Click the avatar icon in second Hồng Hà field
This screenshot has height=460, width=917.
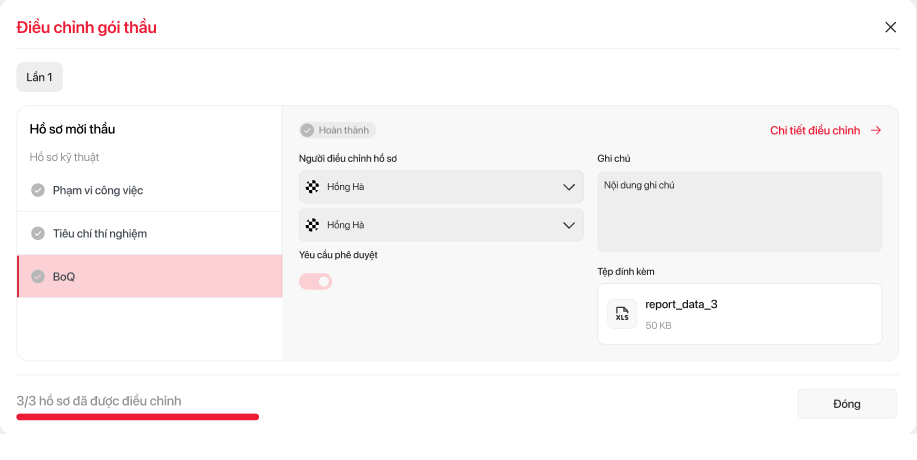point(312,225)
